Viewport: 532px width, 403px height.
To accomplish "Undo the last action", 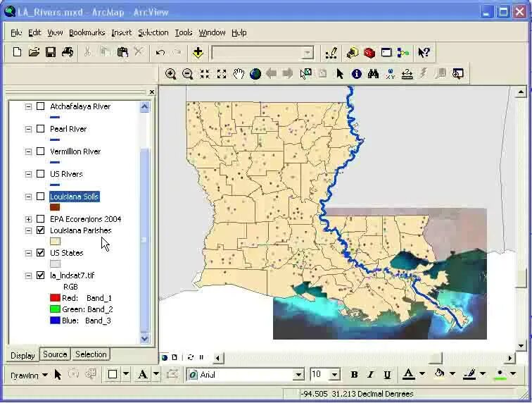I will point(160,52).
